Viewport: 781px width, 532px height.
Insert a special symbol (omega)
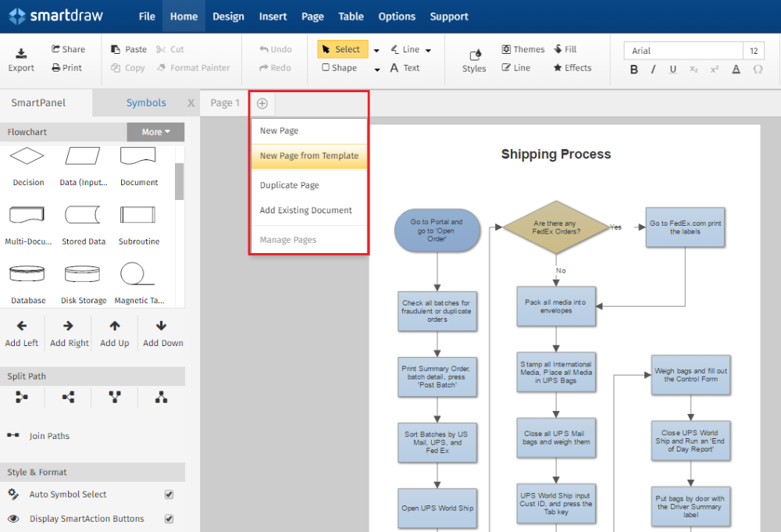[x=758, y=70]
